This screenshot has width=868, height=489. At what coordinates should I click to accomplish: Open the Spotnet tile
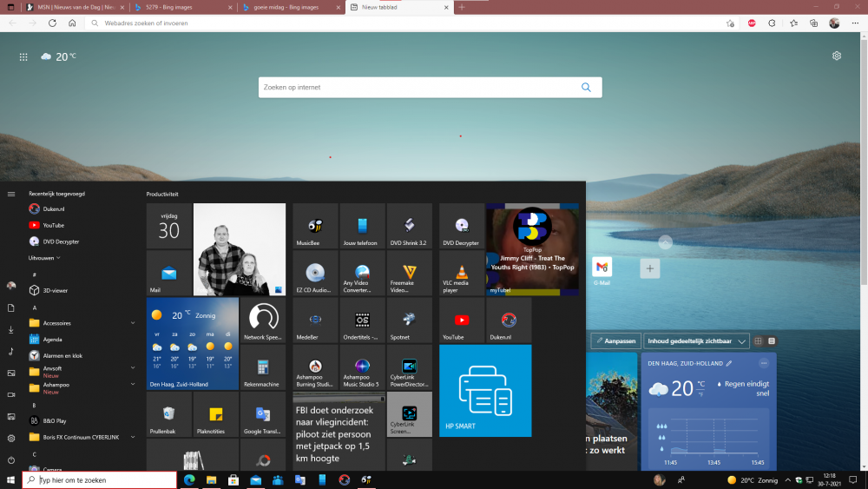pyautogui.click(x=409, y=320)
